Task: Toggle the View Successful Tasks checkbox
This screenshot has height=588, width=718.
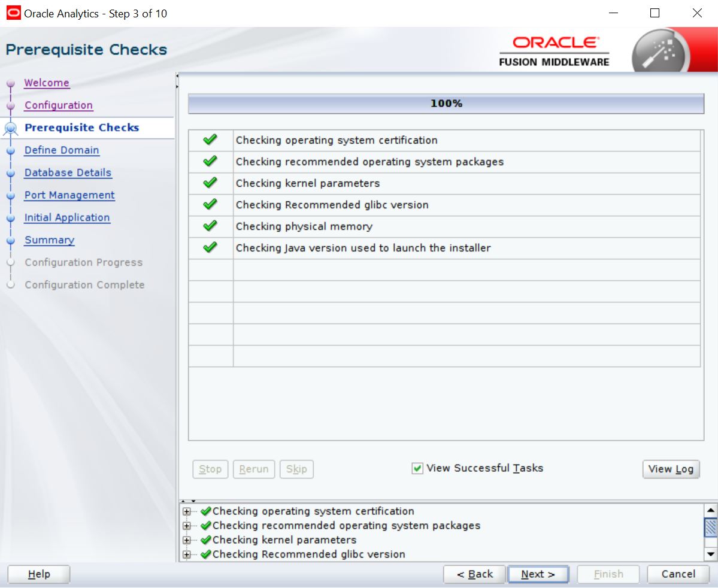Action: click(x=417, y=469)
